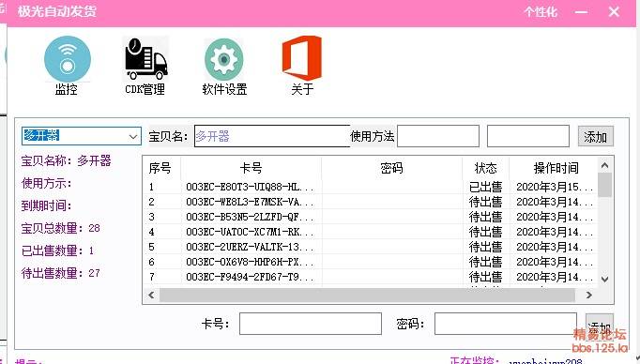Sort by the 序号 column header
Image resolution: width=640 pixels, height=364 pixels.
[x=160, y=168]
